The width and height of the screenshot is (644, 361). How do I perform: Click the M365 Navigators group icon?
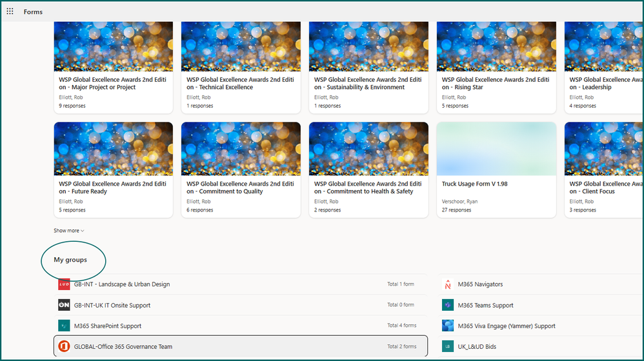click(448, 284)
